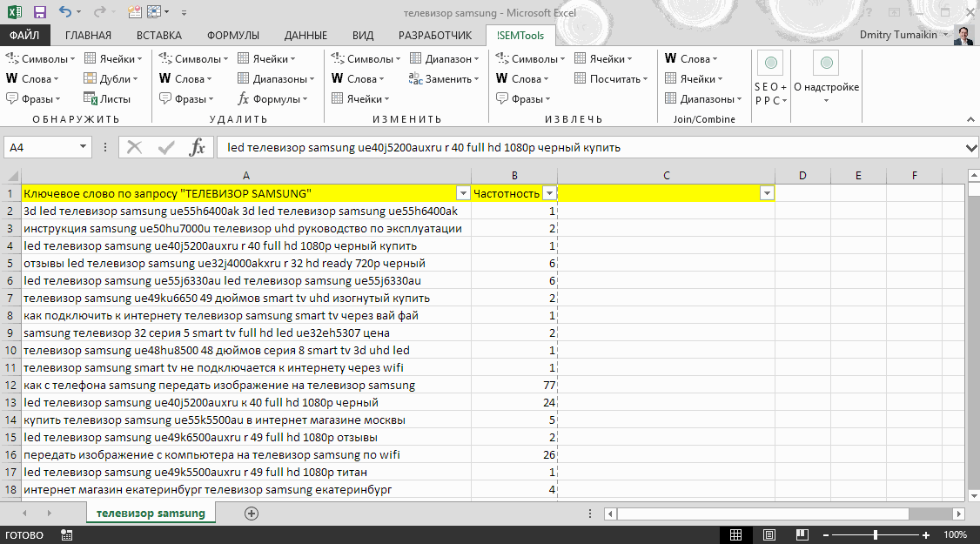This screenshot has height=544, width=980.
Task: Click the Redo arrow icon
Action: pyautogui.click(x=99, y=11)
